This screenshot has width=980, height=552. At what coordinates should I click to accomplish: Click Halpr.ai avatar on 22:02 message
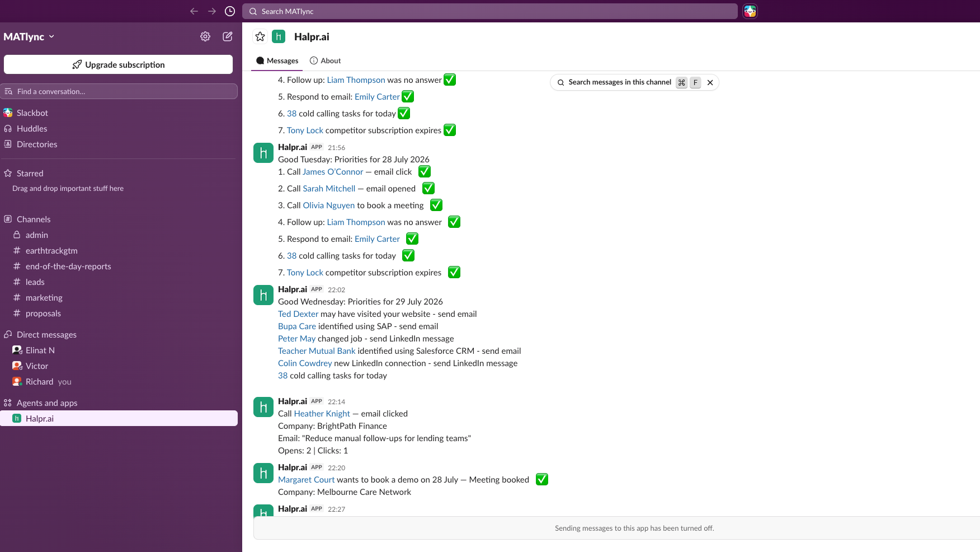[263, 295]
